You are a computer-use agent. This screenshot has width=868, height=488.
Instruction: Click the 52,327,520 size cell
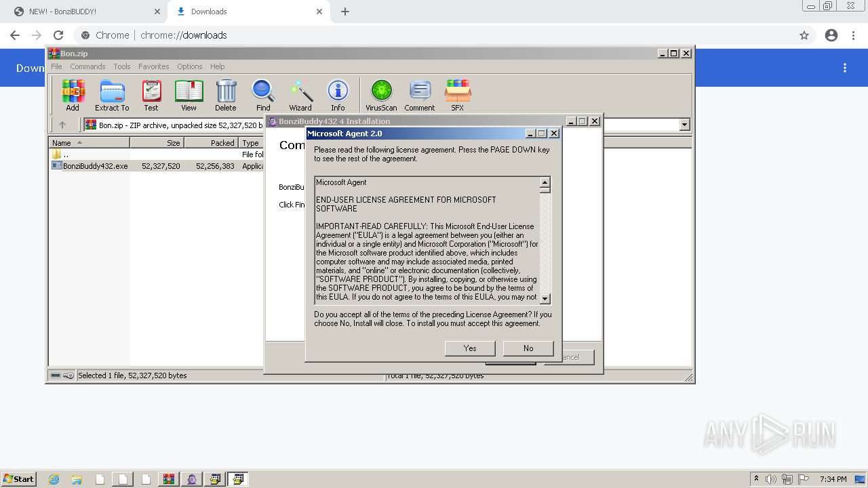[x=161, y=166]
